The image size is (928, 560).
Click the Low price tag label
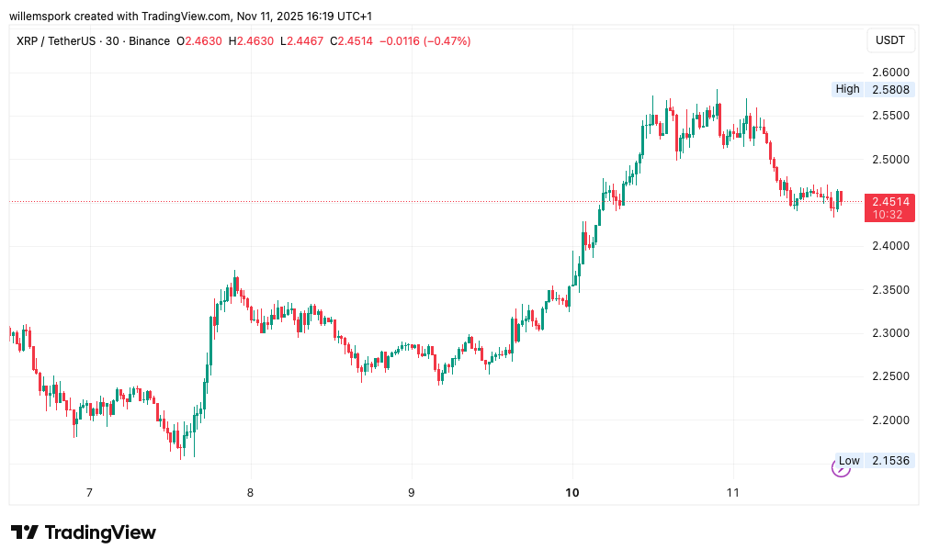849,460
